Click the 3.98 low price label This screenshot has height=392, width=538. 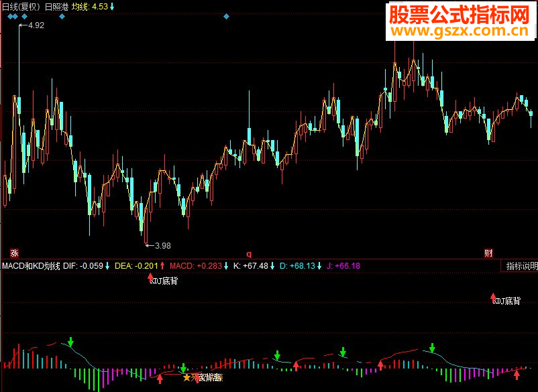coord(162,246)
